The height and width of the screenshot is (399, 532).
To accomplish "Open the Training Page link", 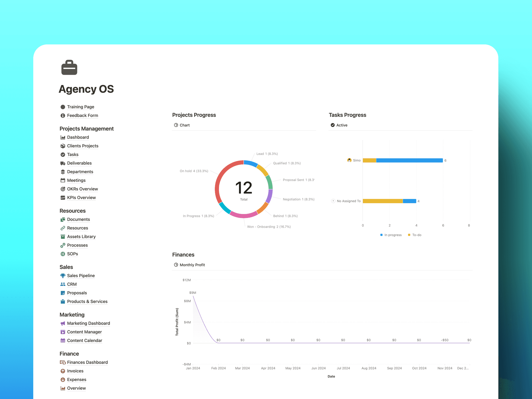I will [81, 107].
